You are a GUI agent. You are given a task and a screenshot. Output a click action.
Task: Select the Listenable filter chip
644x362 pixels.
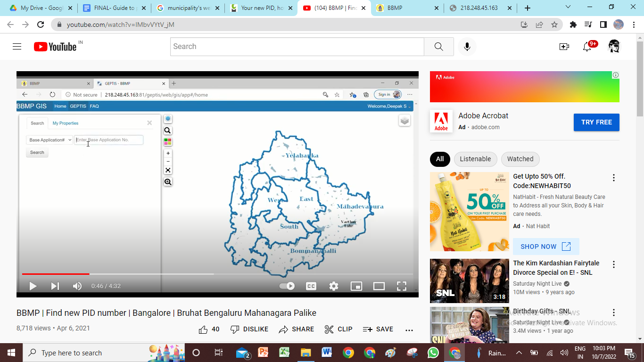(x=475, y=159)
